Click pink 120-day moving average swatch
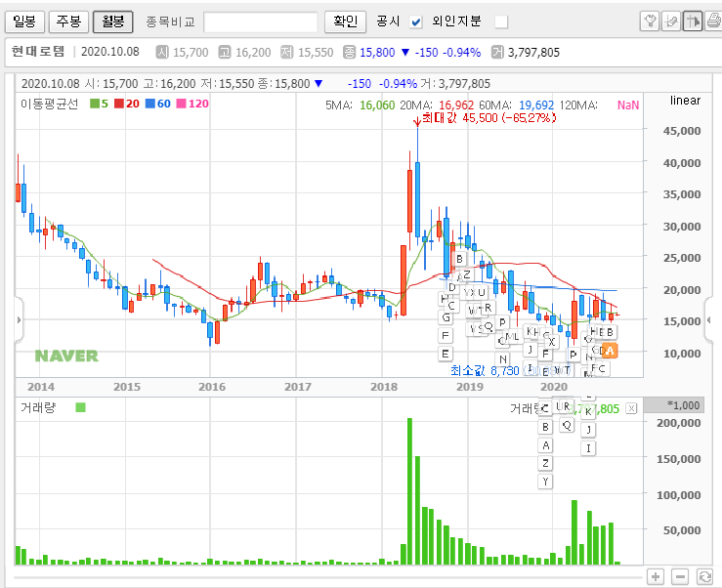 tap(182, 104)
